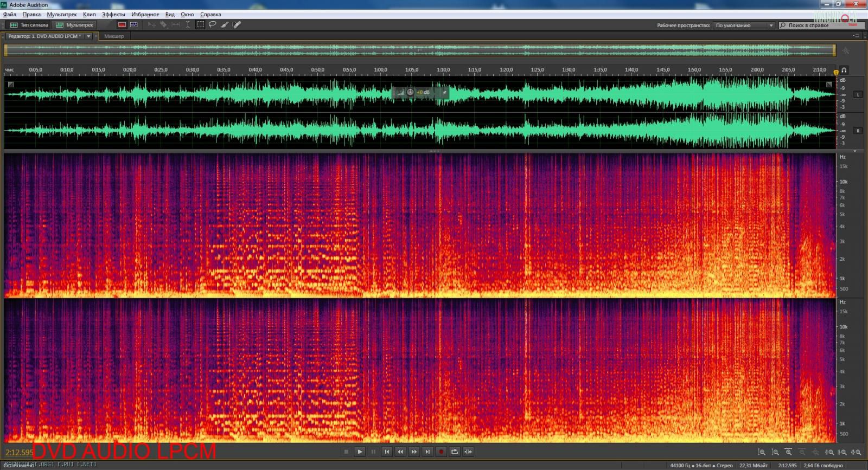Screen dimensions: 868x470
Task: Open the Вид menu
Action: point(170,15)
